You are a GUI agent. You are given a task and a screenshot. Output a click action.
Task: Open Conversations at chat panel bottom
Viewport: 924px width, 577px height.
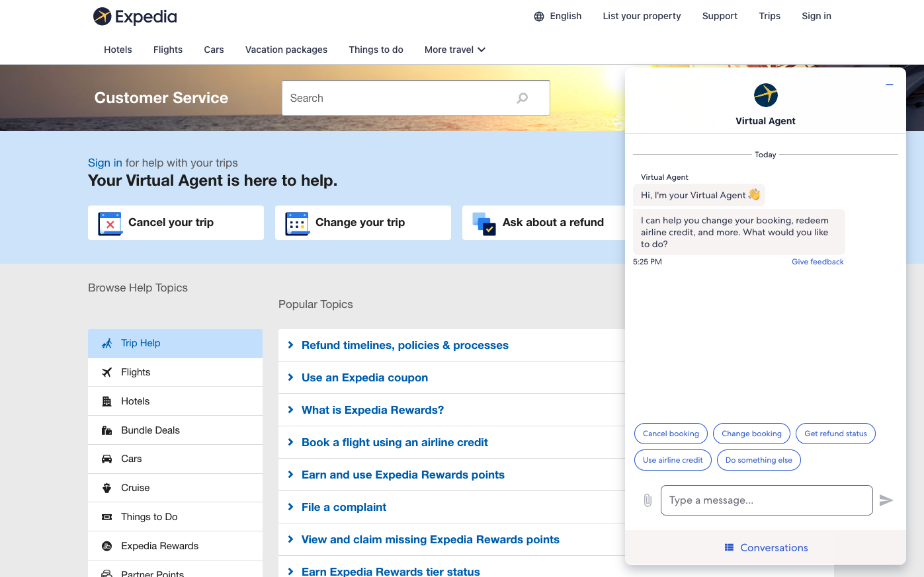(766, 547)
